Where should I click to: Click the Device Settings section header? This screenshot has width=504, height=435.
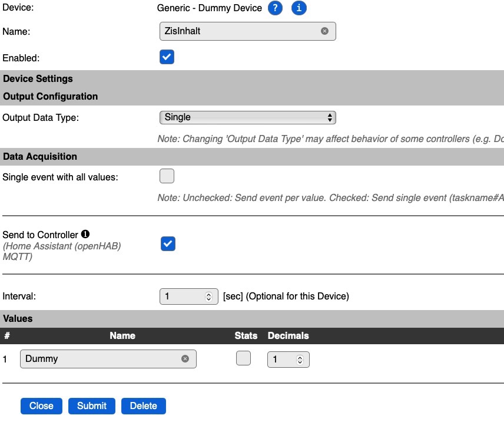38,78
